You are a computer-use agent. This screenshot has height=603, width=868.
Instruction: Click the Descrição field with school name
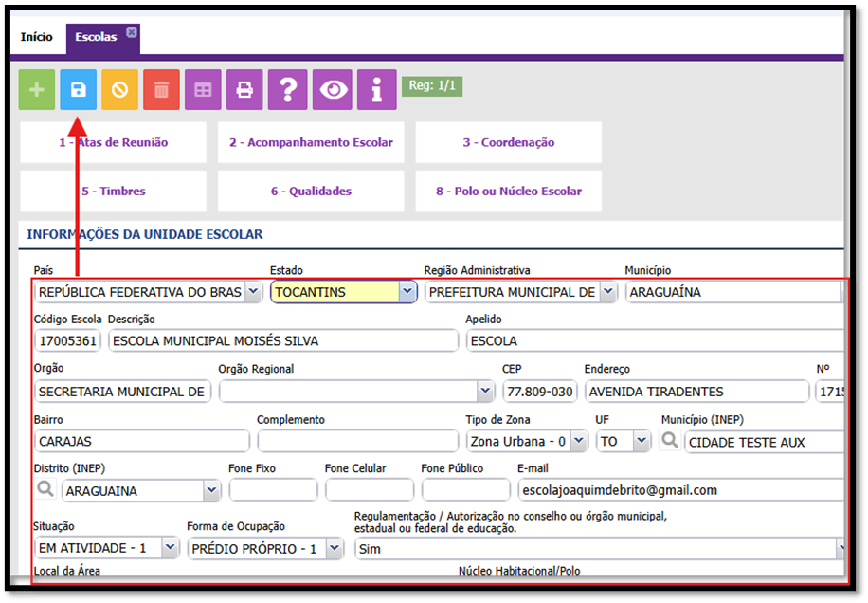point(282,341)
